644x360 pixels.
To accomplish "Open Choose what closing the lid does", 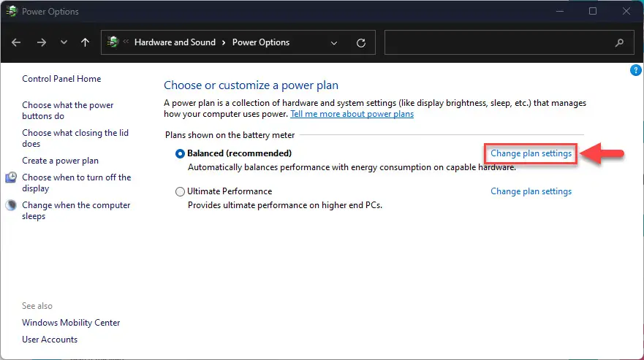I will (x=75, y=138).
